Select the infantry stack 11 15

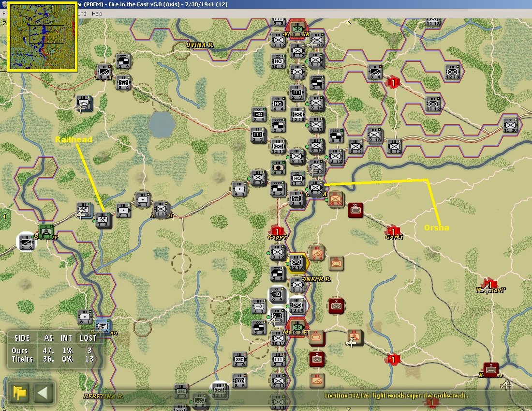[x=161, y=210]
